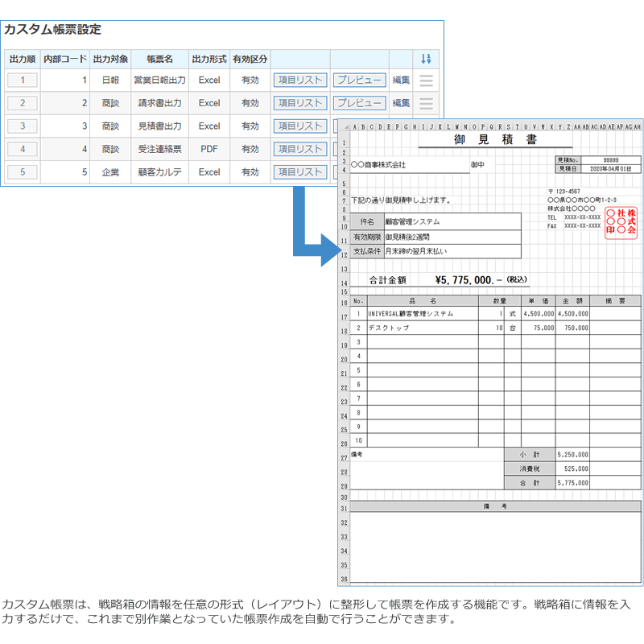The image size is (644, 644).
Task: Open 項目リスト for 営業日報出力
Action: pos(299,80)
